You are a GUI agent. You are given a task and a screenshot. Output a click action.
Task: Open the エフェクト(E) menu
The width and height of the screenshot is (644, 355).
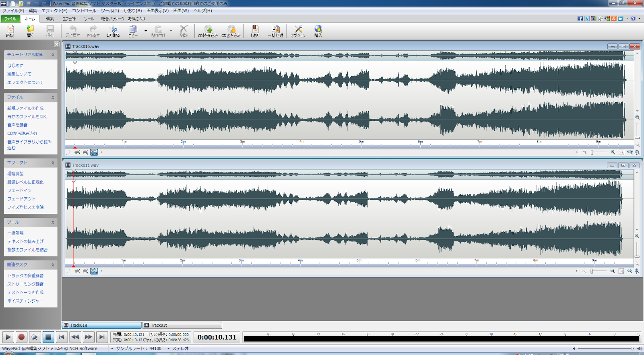pos(54,10)
